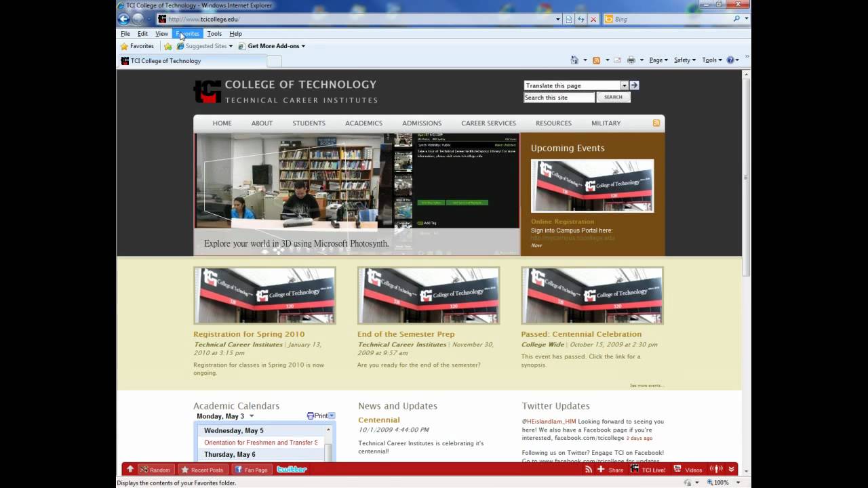Expand the Suggested Sites dropdown
The image size is (868, 488).
[231, 46]
